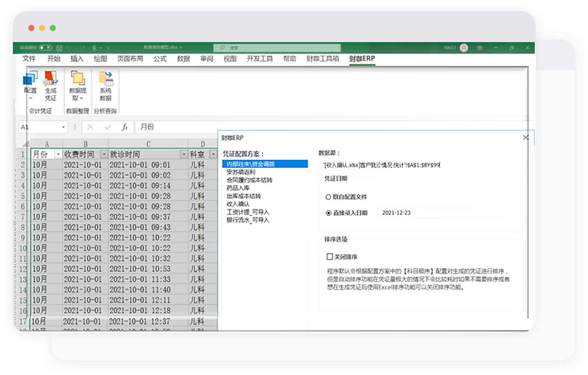Select the 取自配置文件 radio button
Image resolution: width=588 pixels, height=375 pixels.
point(328,197)
